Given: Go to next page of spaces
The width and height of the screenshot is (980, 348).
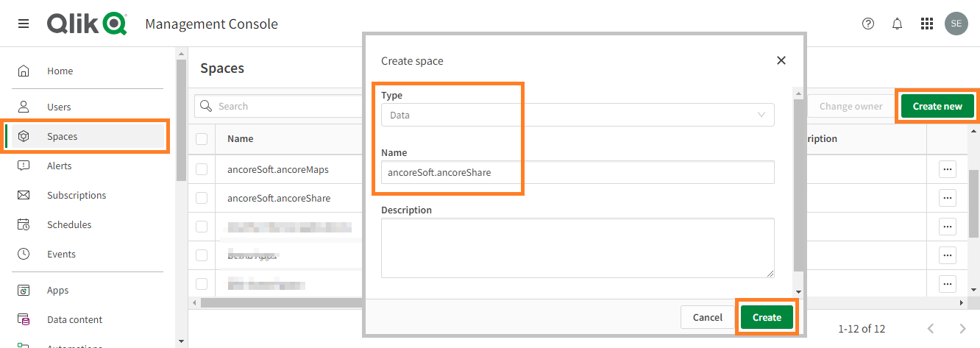Looking at the screenshot, I should pos(962,328).
